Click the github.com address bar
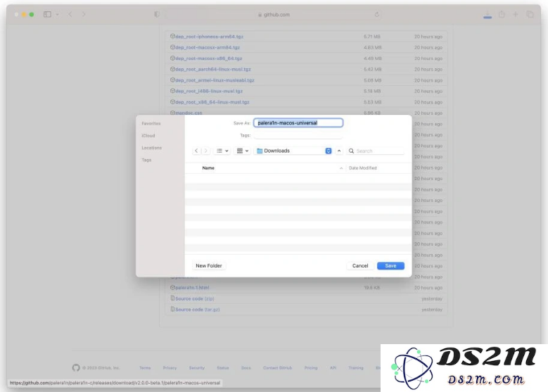Screen dimensions: 548x392 (x=274, y=15)
